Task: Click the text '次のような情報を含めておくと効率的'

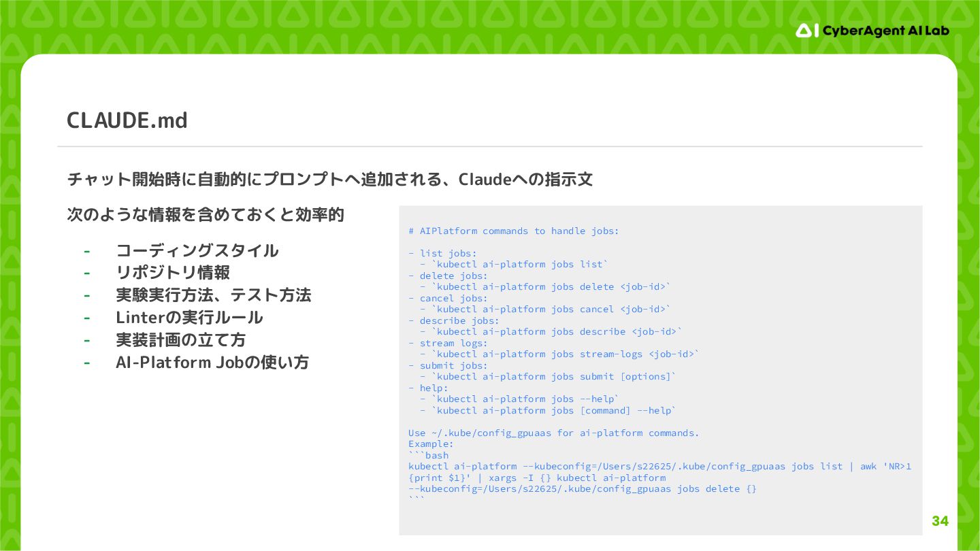Action: tap(206, 215)
